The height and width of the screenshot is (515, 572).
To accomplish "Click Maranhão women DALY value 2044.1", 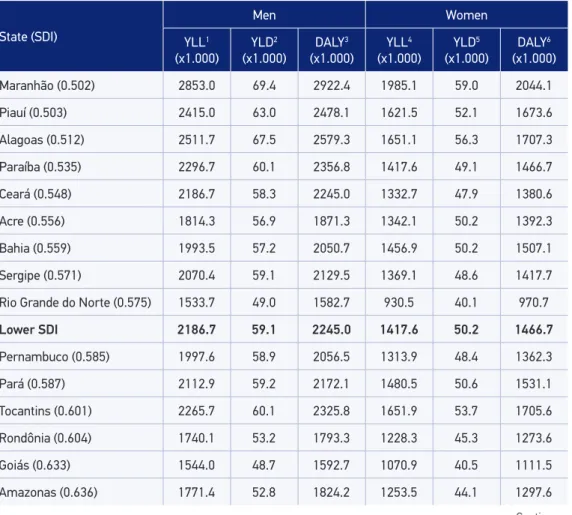I will [534, 86].
